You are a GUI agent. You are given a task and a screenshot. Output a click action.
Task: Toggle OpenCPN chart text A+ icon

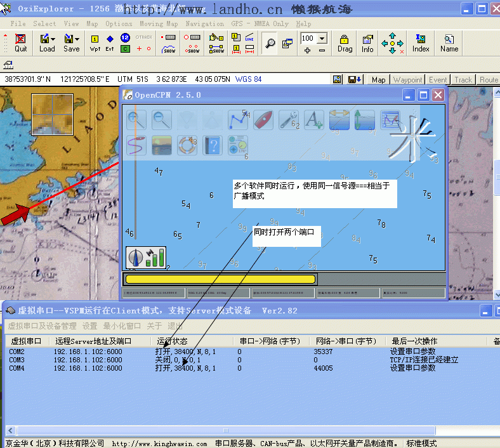314,120
